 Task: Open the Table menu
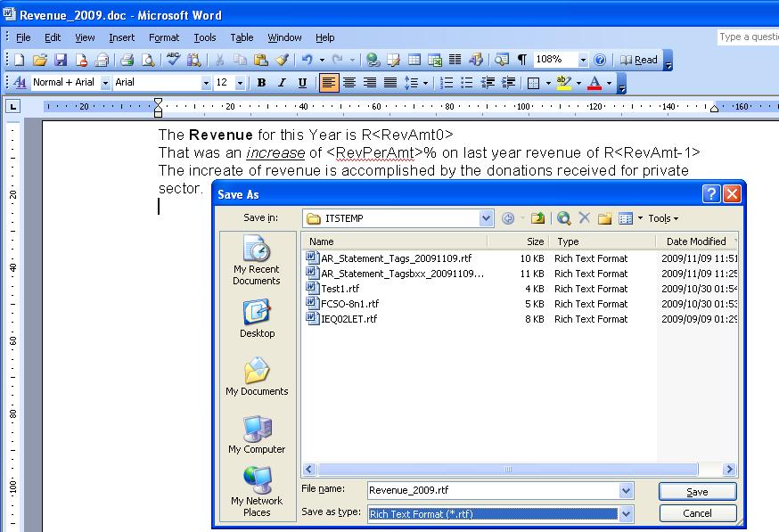[242, 37]
